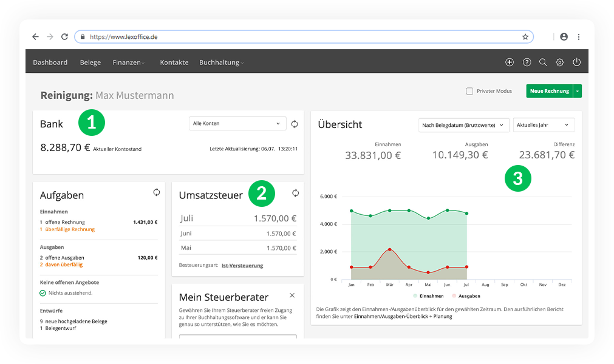Click the Neue Rechnung button
Screen dimensions: 614x364
550,91
